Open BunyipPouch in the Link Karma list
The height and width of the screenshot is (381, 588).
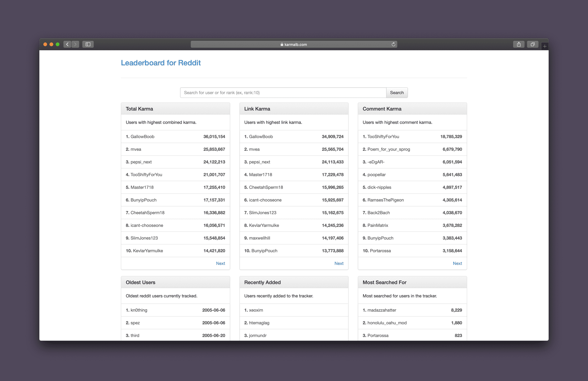point(264,251)
